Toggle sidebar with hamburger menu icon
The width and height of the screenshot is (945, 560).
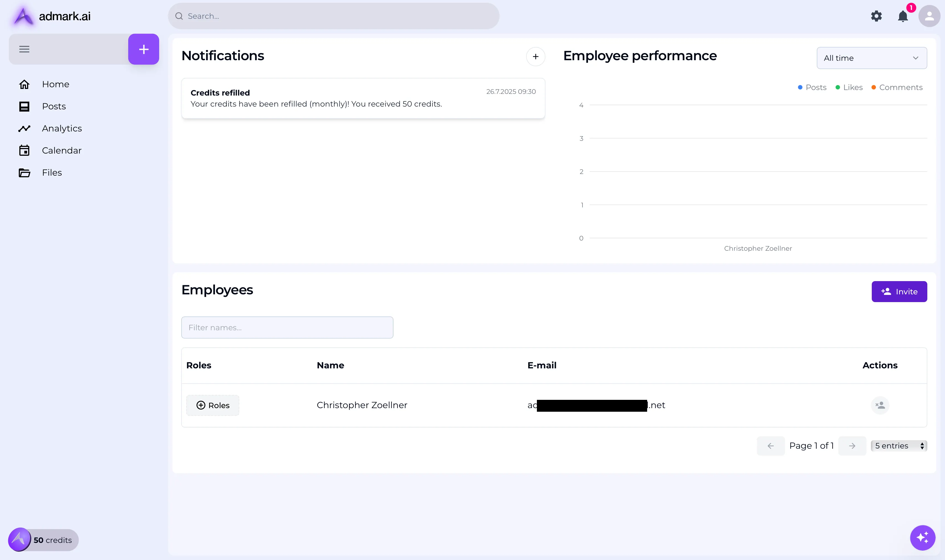click(24, 49)
